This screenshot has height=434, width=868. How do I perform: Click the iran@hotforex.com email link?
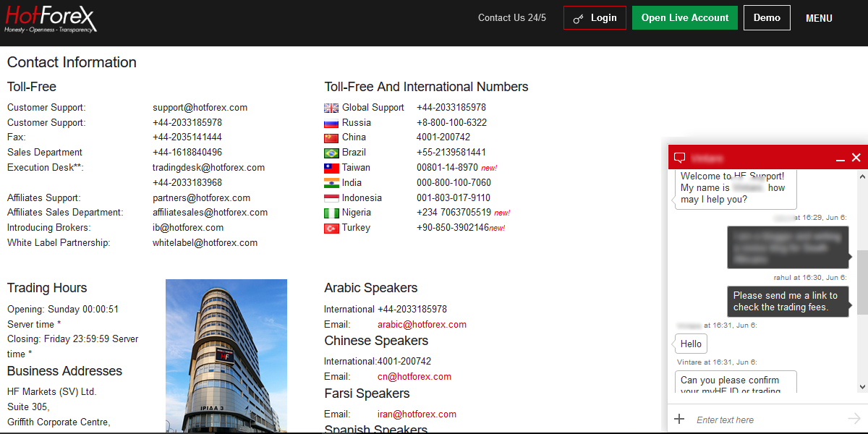417,414
